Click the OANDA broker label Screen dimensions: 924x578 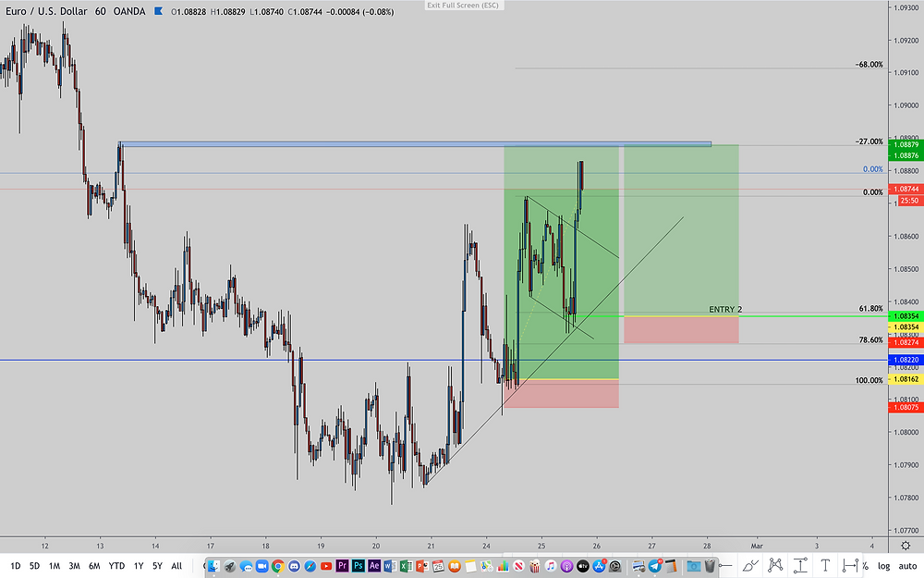click(129, 11)
